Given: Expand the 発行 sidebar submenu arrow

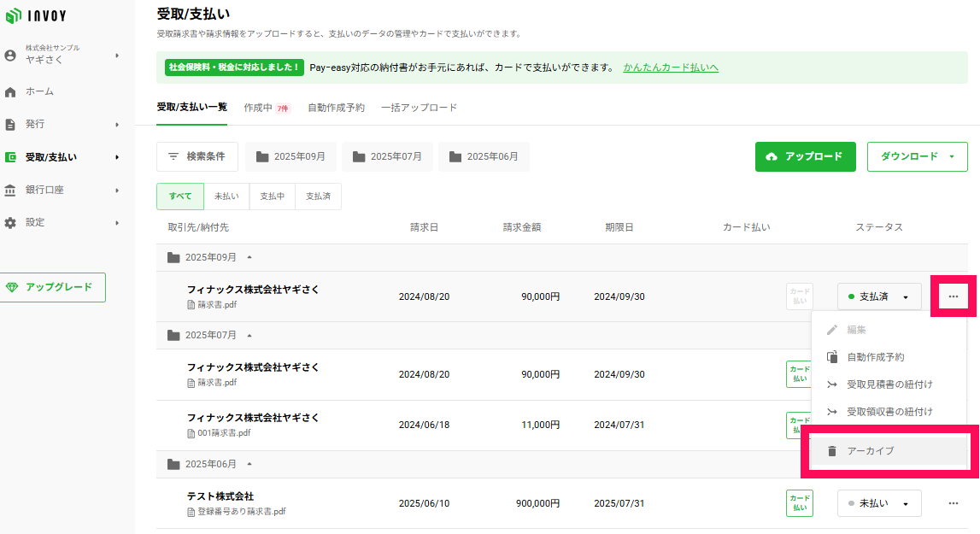Looking at the screenshot, I should coord(117,125).
